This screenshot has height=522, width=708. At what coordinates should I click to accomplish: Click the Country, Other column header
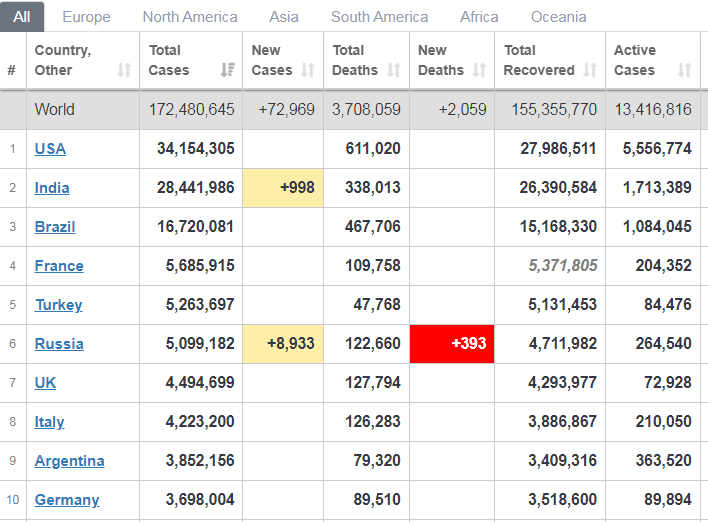point(83,60)
